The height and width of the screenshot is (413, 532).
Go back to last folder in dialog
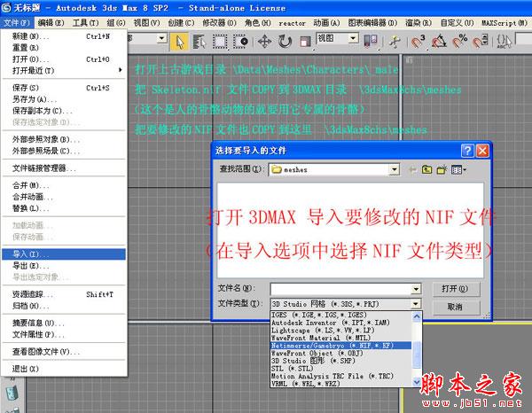click(412, 169)
